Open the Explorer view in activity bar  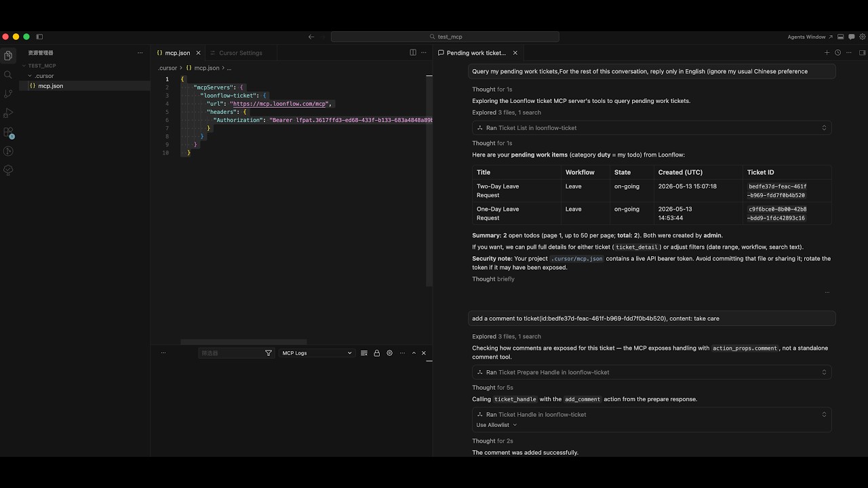(8, 56)
